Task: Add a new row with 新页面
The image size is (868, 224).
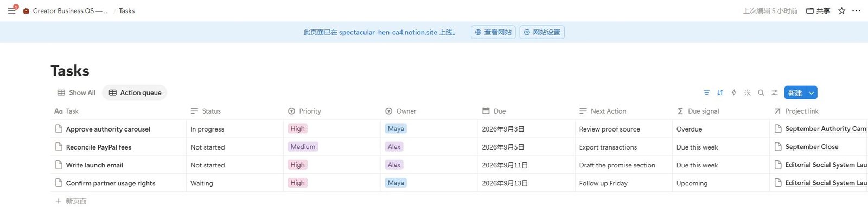Action: (x=76, y=201)
